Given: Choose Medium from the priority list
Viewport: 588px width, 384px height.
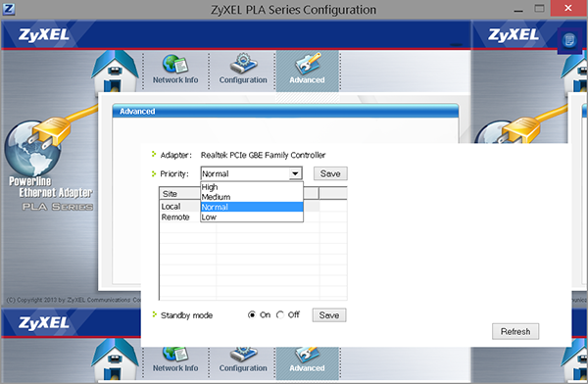Looking at the screenshot, I should [252, 197].
